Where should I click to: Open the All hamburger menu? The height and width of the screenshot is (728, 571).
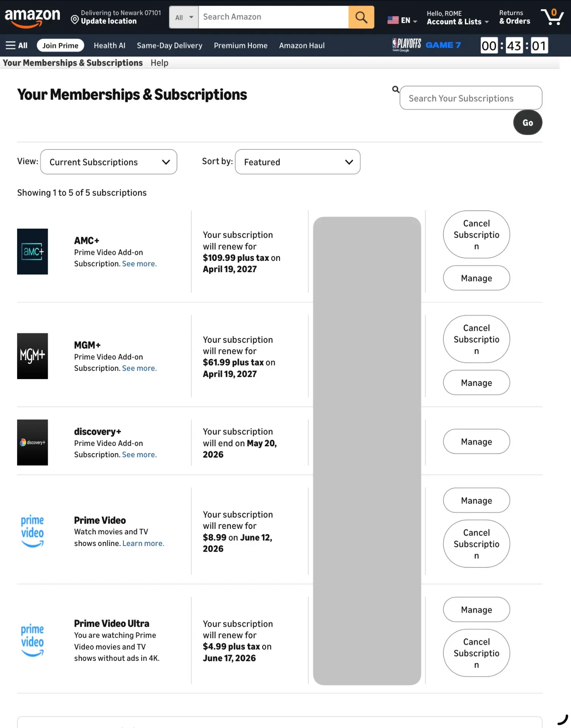pyautogui.click(x=17, y=45)
